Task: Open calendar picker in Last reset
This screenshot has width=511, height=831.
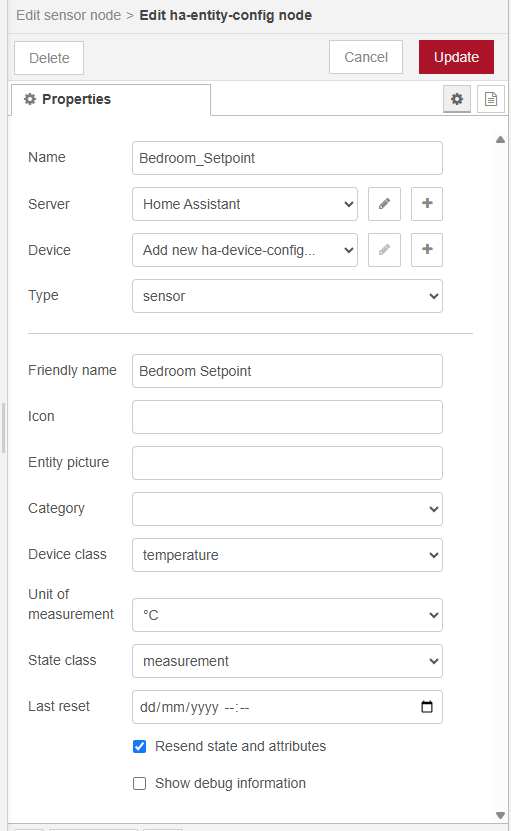Action: click(427, 706)
